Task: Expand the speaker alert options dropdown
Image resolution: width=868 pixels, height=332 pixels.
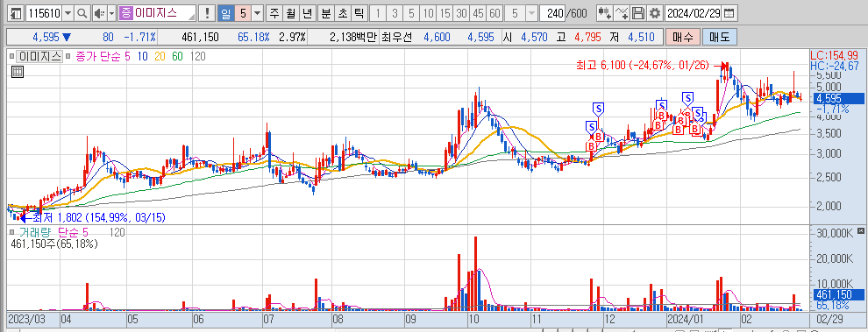Action: point(111,13)
